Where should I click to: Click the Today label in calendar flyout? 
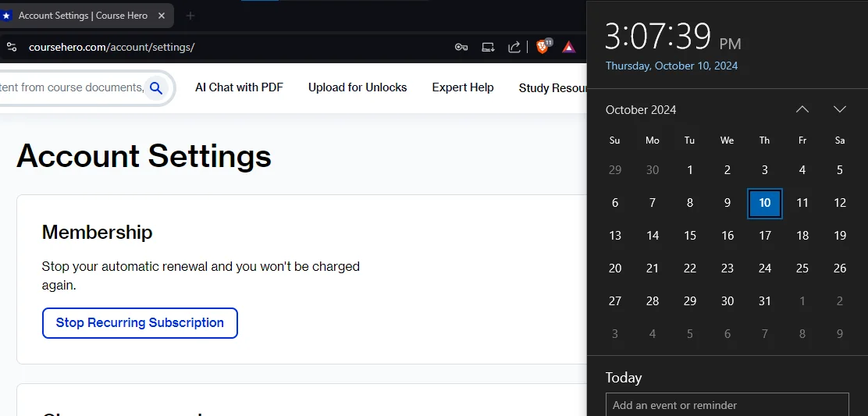coord(624,378)
